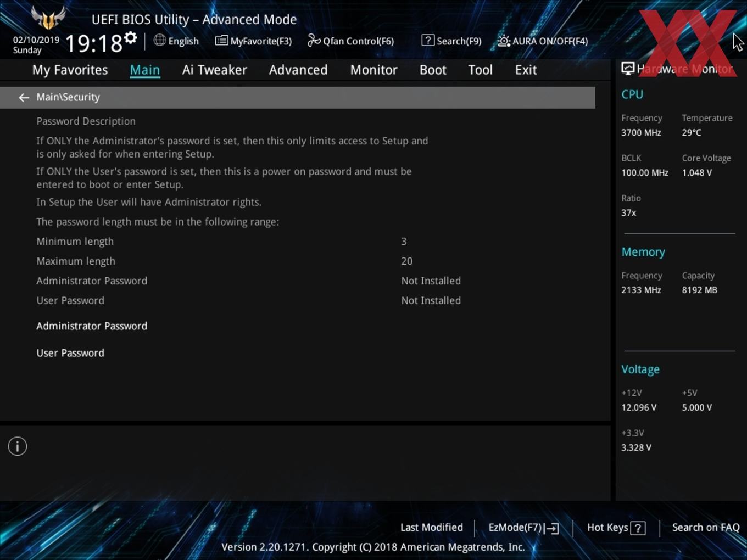Click CPU heading in Hardware Monitor
Screen dimensions: 747x560
tap(632, 94)
